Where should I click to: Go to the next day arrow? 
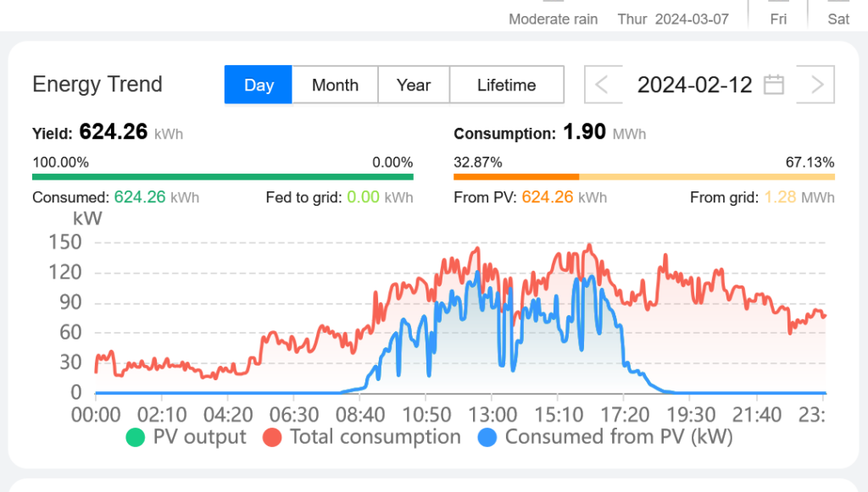(817, 85)
